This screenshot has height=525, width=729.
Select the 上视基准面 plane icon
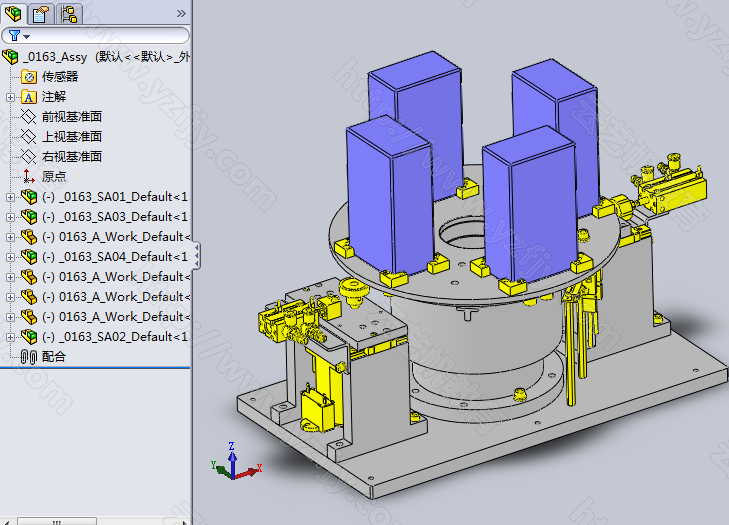coord(29,137)
